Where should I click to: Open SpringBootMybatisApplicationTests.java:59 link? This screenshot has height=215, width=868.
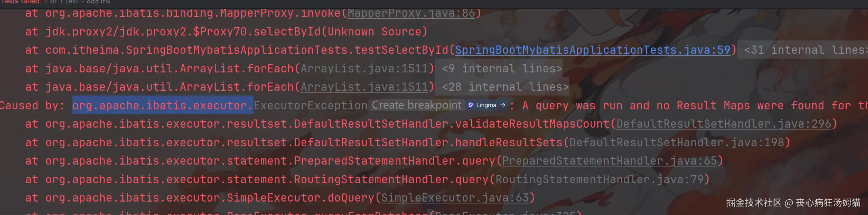592,50
